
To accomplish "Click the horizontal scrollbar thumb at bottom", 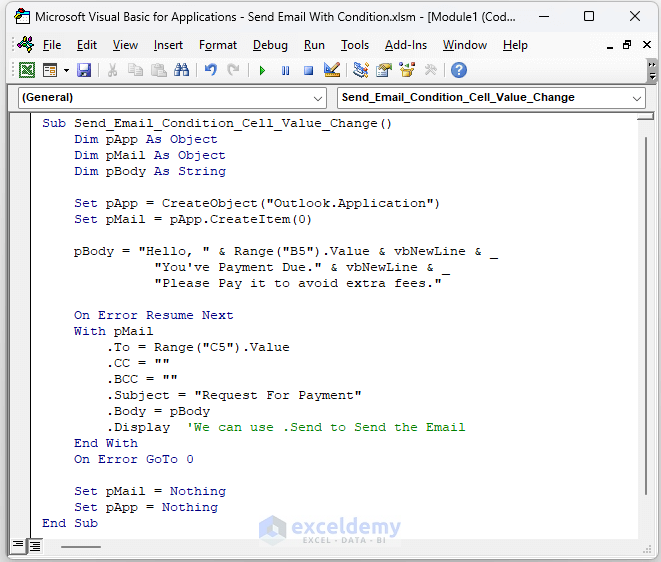I will (81, 547).
